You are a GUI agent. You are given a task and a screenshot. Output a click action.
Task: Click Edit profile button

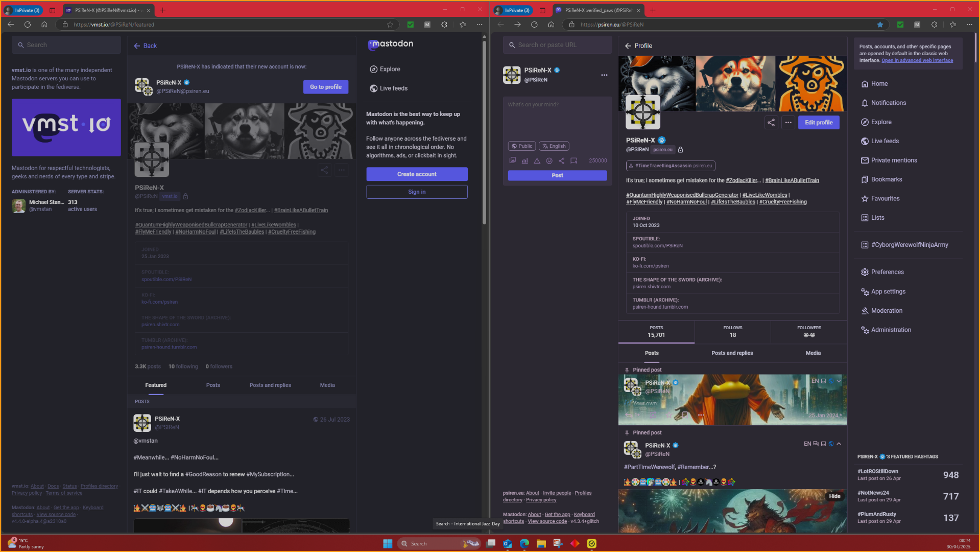[x=819, y=123]
